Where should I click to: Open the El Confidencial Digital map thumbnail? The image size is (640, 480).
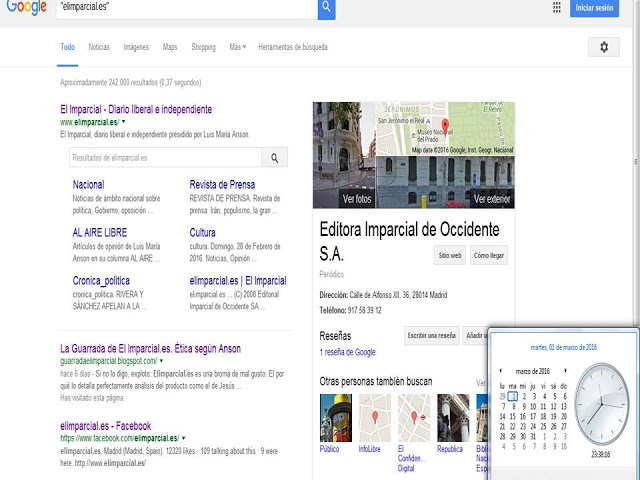[414, 418]
